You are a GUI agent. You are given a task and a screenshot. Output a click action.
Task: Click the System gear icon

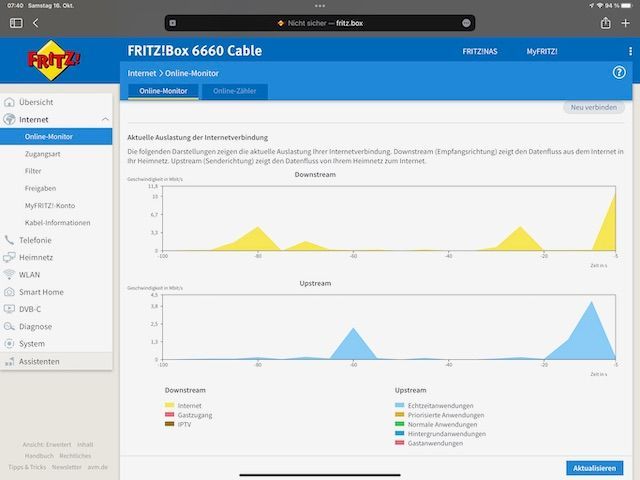click(x=9, y=344)
